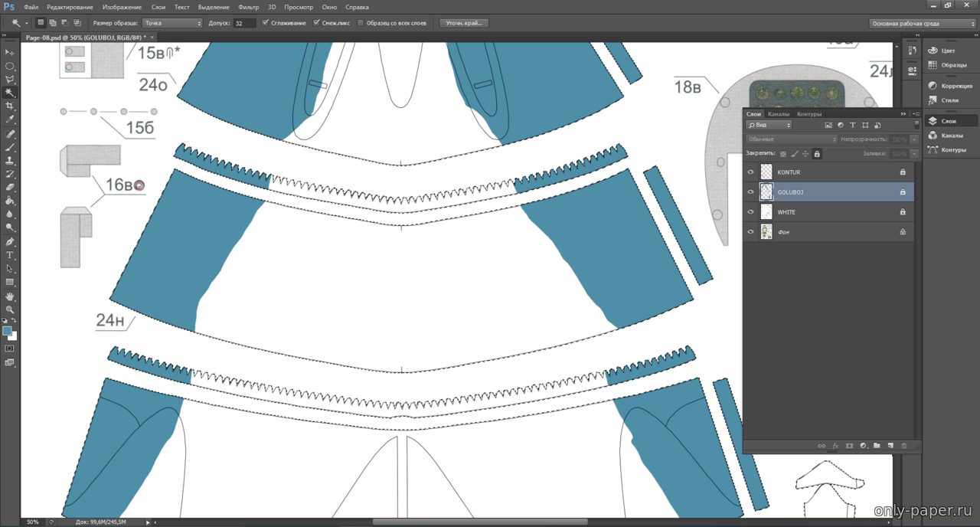
Task: Add a layer mask from Layers panel
Action: point(849,446)
